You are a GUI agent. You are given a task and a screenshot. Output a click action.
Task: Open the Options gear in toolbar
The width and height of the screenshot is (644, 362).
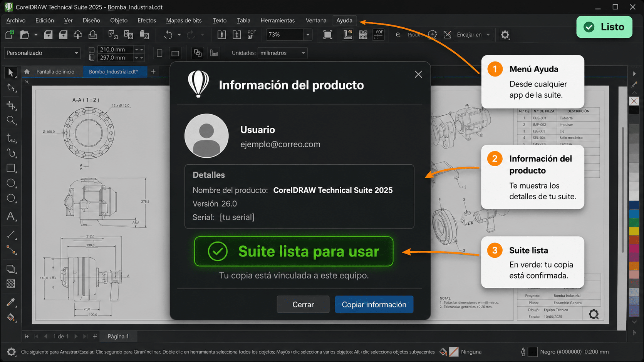pyautogui.click(x=505, y=35)
